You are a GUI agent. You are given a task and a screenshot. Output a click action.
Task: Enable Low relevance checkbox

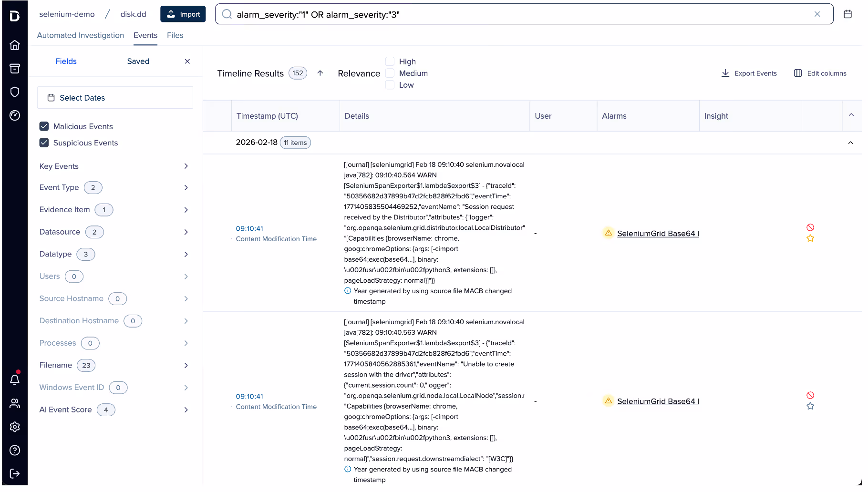point(390,85)
